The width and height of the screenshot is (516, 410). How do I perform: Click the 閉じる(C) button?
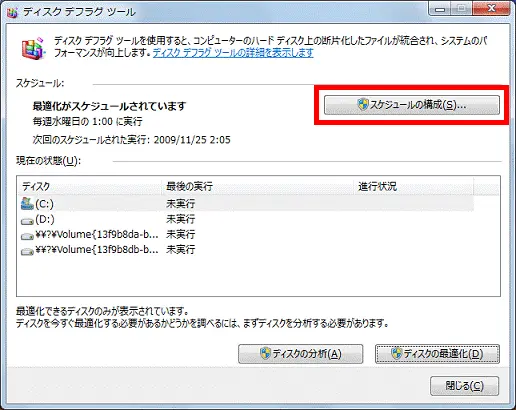(464, 386)
